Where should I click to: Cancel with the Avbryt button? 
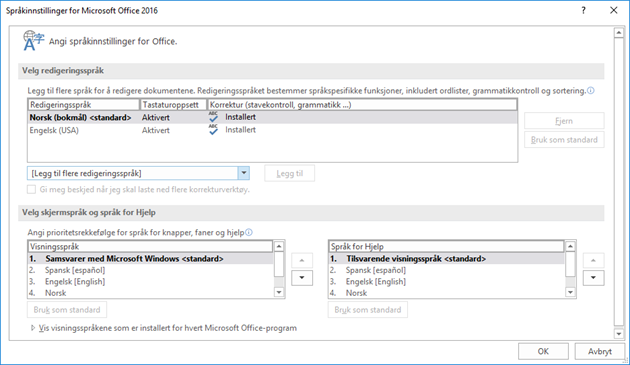coord(600,351)
